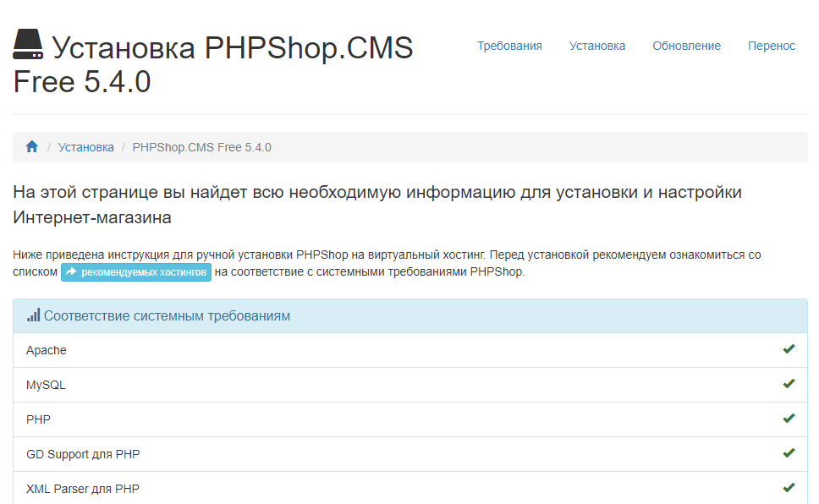Click the arrow icon in рекомендуемых хостингов button
The width and height of the screenshot is (819, 504).
pos(71,271)
